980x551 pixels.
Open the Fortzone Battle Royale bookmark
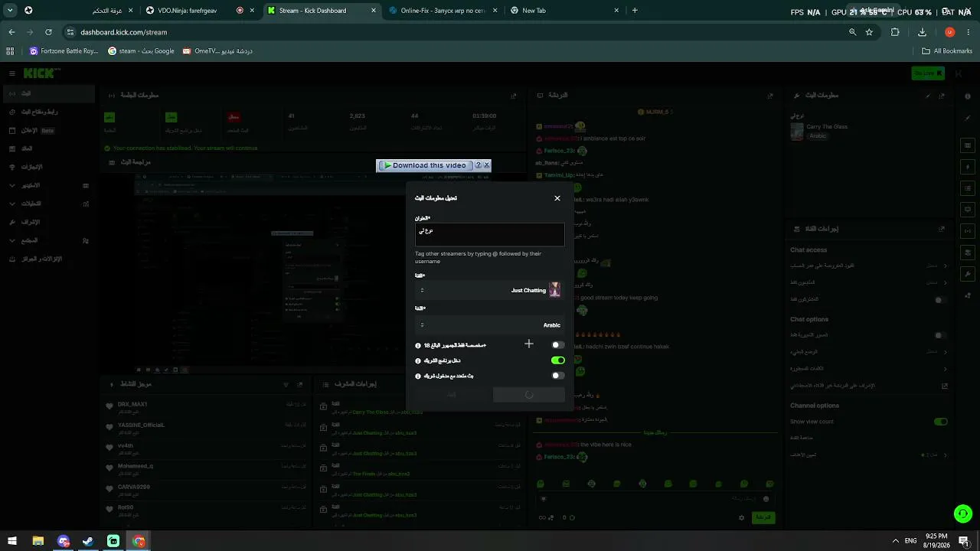pyautogui.click(x=64, y=51)
